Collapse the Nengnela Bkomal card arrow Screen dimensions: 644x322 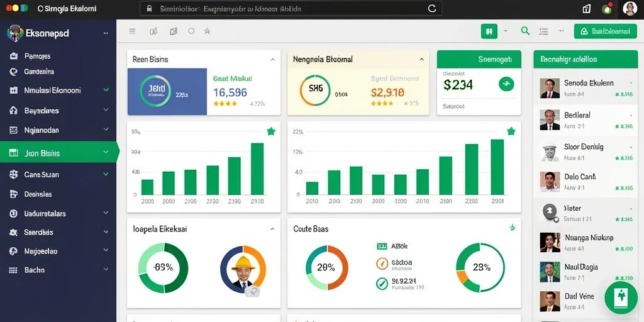[x=421, y=60]
